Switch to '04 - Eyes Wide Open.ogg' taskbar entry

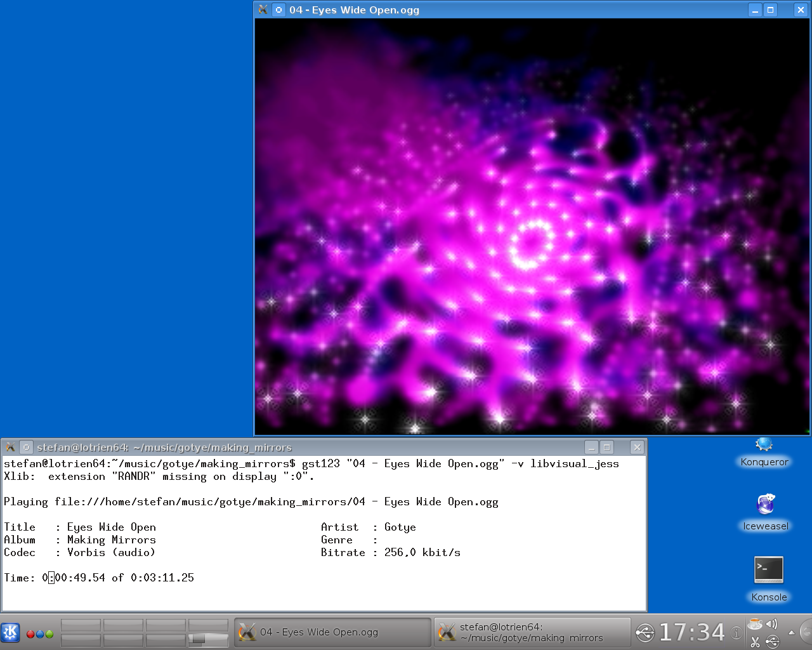pyautogui.click(x=332, y=632)
